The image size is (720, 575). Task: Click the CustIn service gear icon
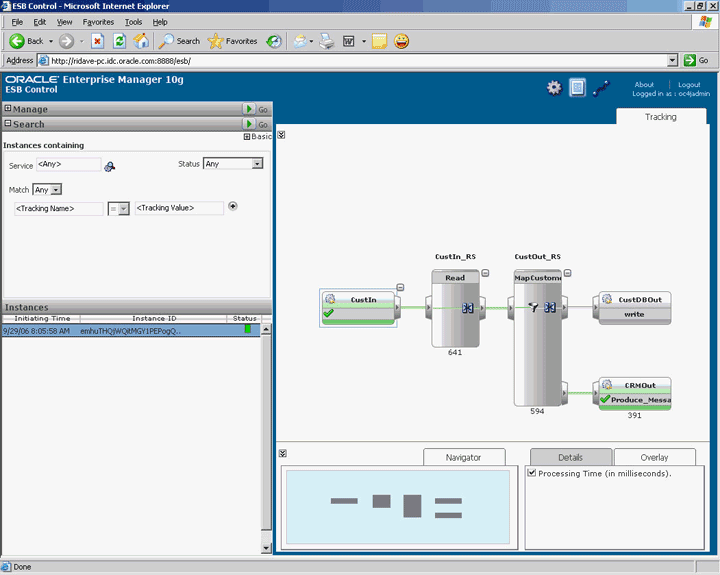click(x=330, y=299)
